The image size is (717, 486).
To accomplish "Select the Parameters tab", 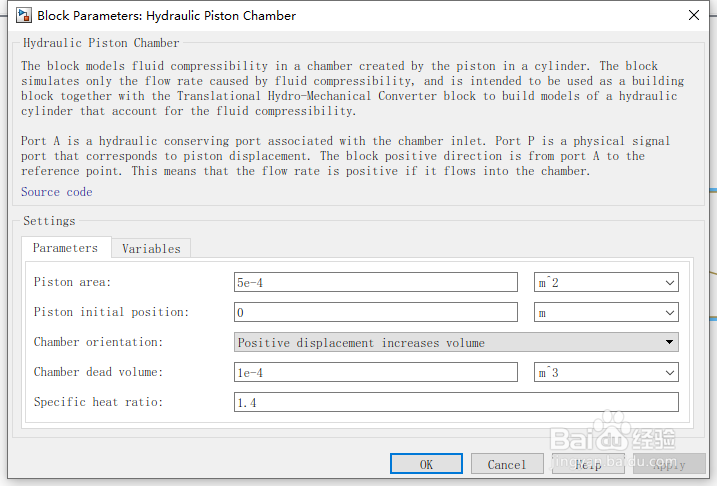I will pos(65,248).
